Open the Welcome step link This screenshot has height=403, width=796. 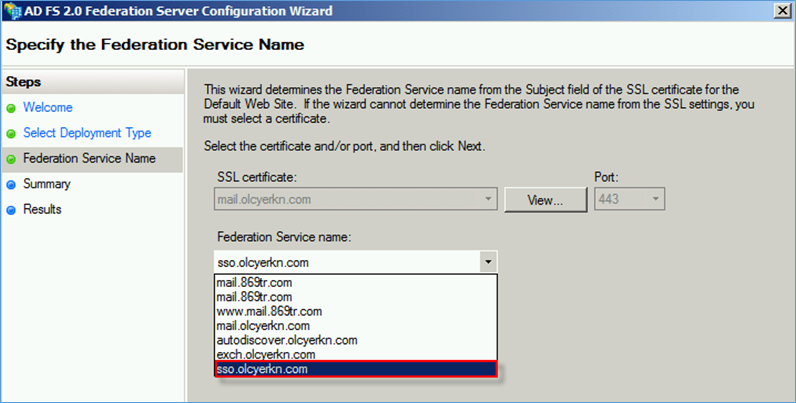[48, 108]
